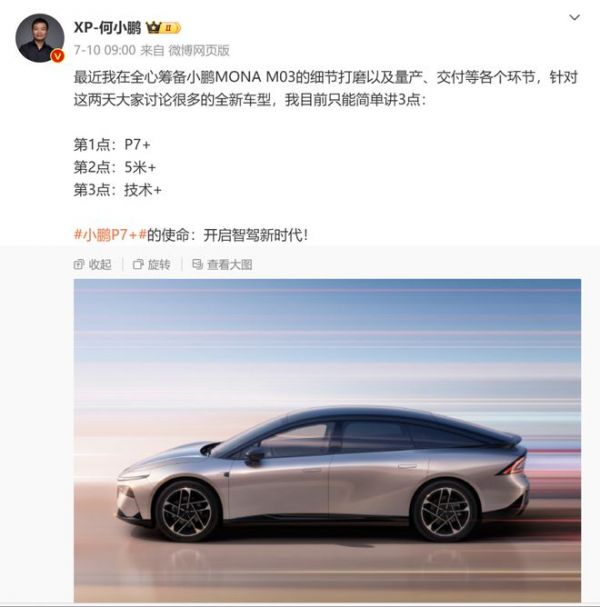Open the post options chevron menu
The height and width of the screenshot is (607, 600).
click(x=574, y=17)
